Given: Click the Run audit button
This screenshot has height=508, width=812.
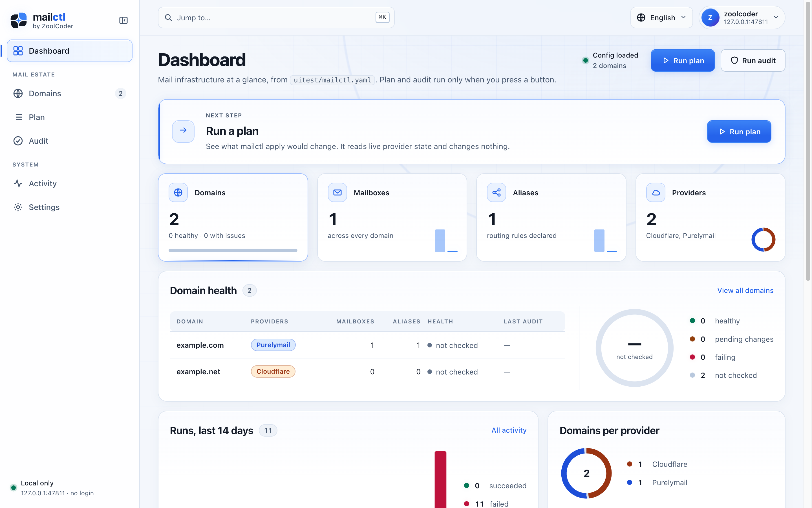Looking at the screenshot, I should pos(753,60).
